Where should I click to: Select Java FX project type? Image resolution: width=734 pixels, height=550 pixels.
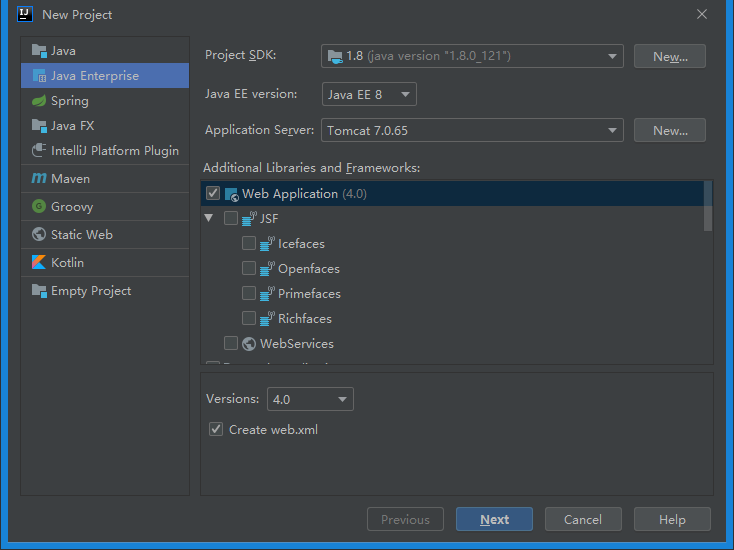105,125
